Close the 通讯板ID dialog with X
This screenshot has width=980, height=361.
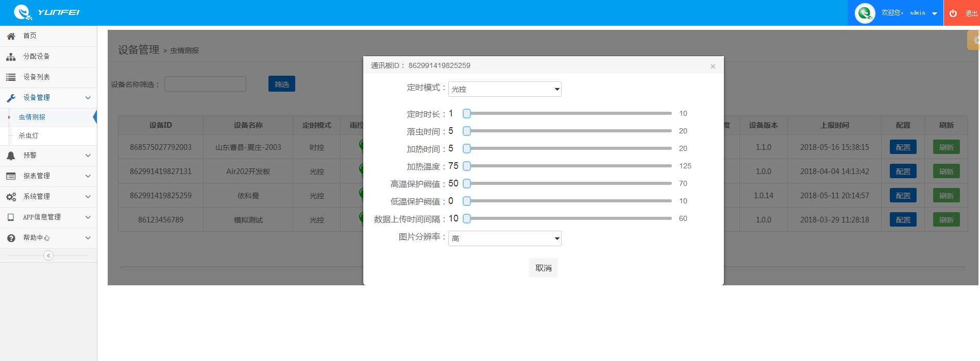[713, 66]
